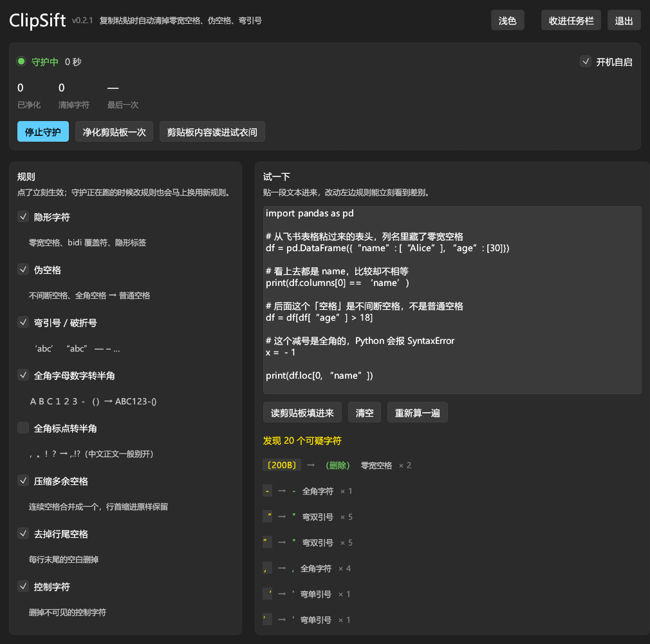
Task: Click the 试一下 panel heading
Action: [277, 176]
